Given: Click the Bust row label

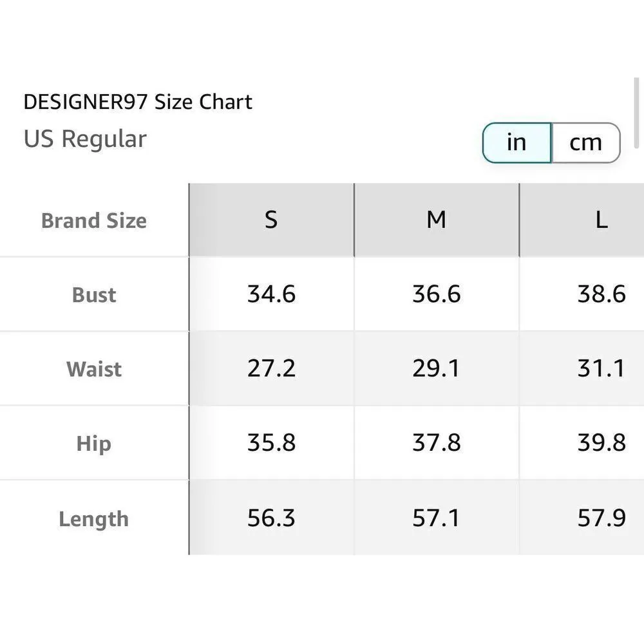Looking at the screenshot, I should point(94,295).
